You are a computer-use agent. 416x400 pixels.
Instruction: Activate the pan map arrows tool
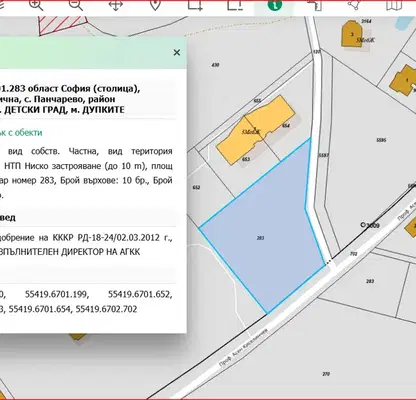[x=116, y=5]
